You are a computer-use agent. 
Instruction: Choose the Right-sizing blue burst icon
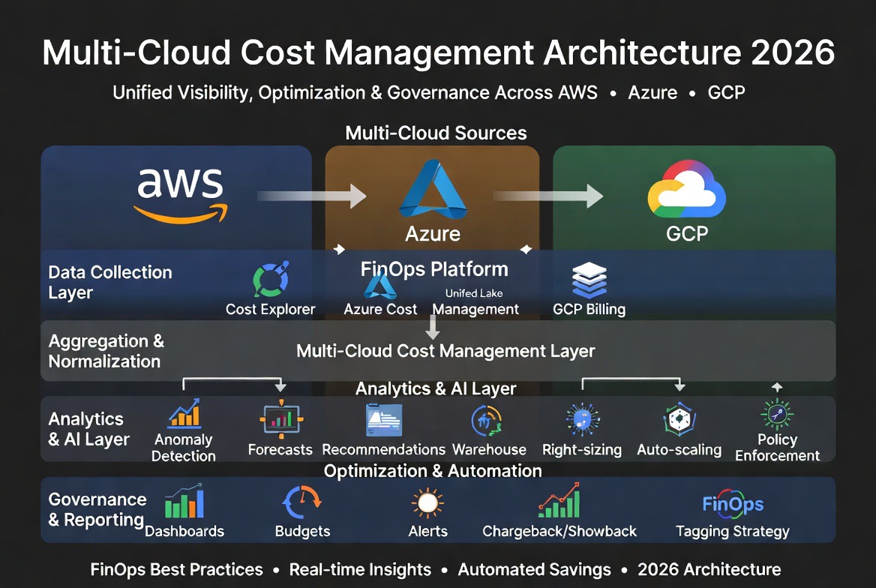(x=582, y=419)
